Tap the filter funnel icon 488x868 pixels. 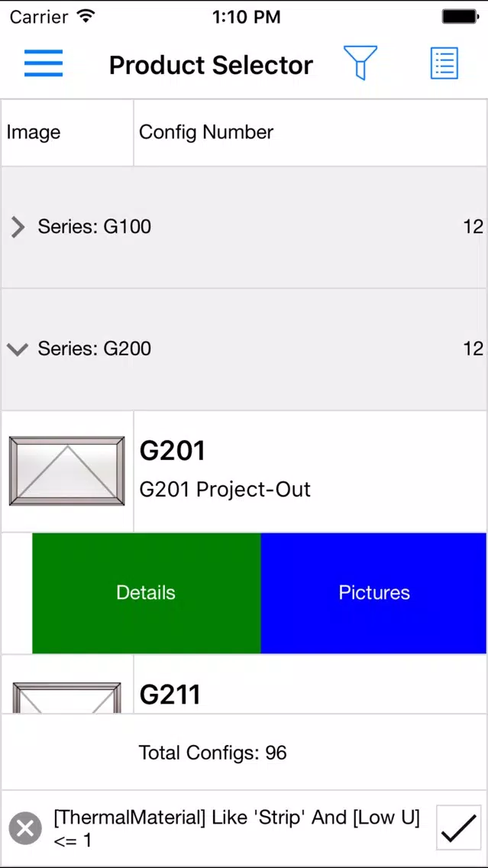click(360, 63)
